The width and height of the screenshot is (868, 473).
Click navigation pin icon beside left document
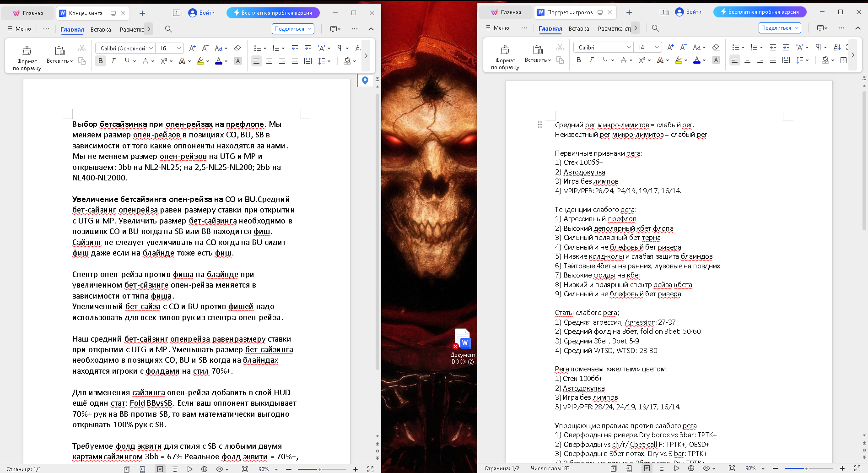365,81
